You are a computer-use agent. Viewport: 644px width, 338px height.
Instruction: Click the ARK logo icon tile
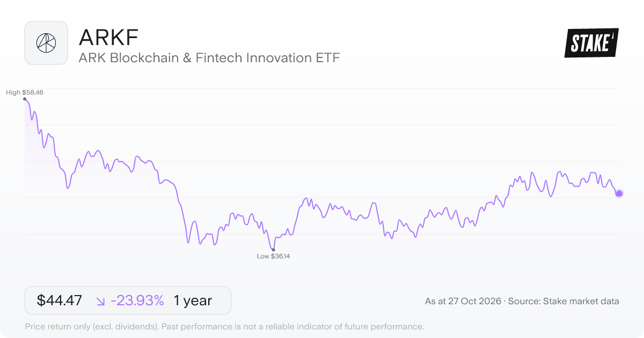46,43
